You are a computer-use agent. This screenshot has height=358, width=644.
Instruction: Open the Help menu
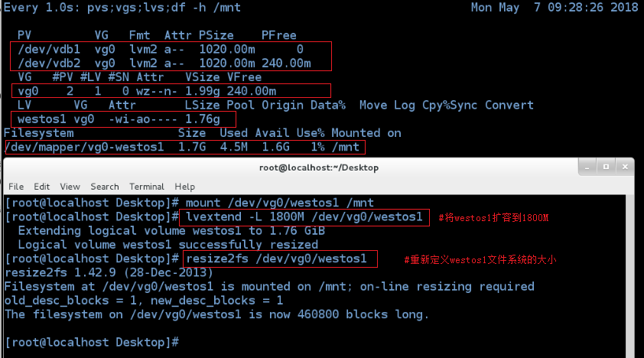(185, 187)
